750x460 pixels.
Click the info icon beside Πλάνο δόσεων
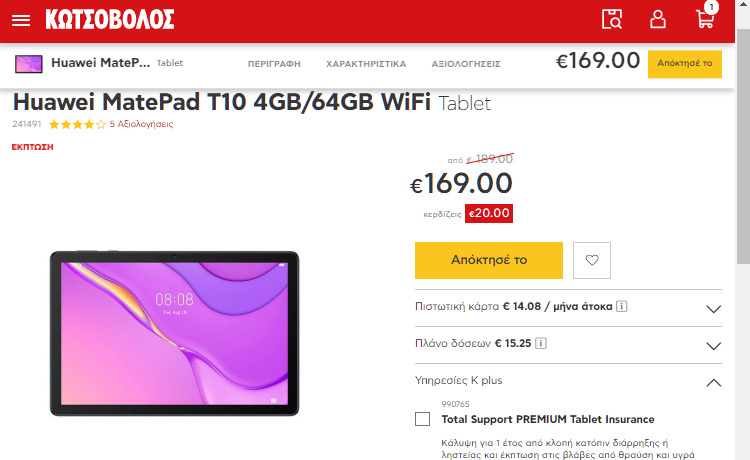point(540,343)
